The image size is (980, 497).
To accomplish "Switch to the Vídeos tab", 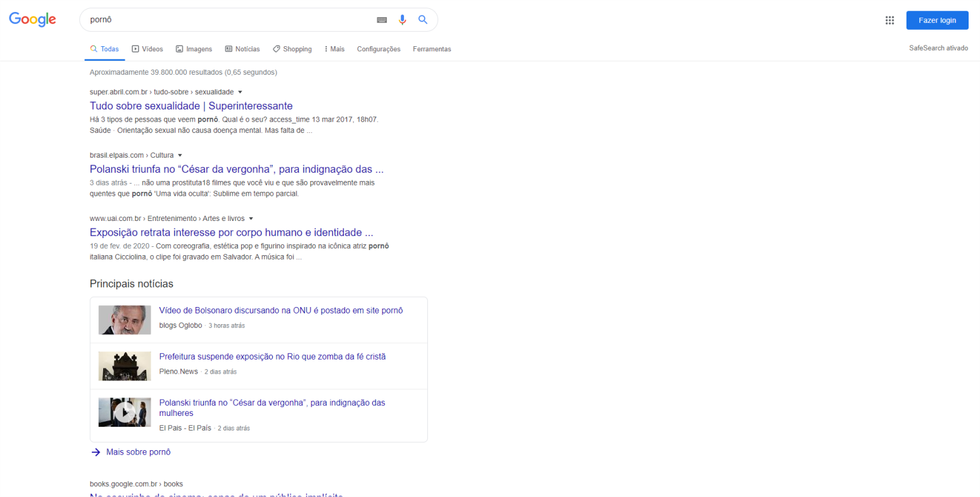I will click(x=148, y=49).
